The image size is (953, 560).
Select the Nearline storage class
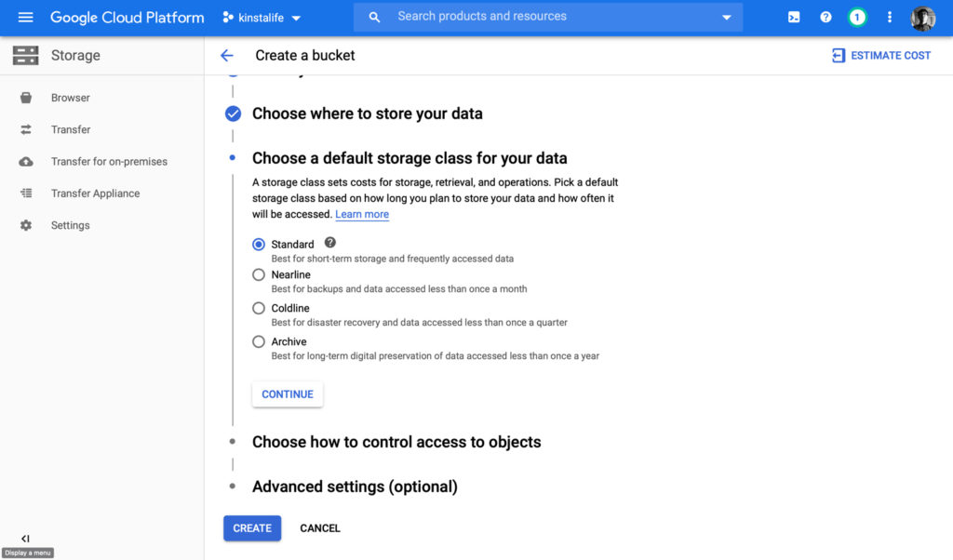[x=258, y=274]
